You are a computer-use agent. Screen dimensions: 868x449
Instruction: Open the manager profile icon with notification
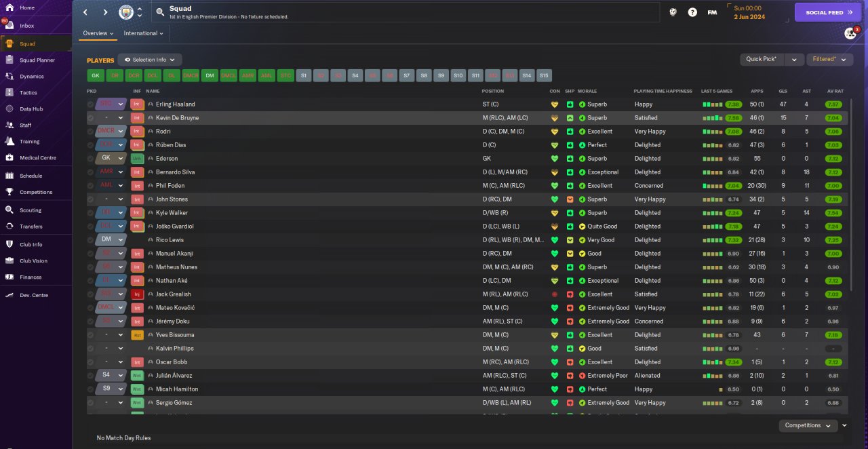click(x=850, y=33)
